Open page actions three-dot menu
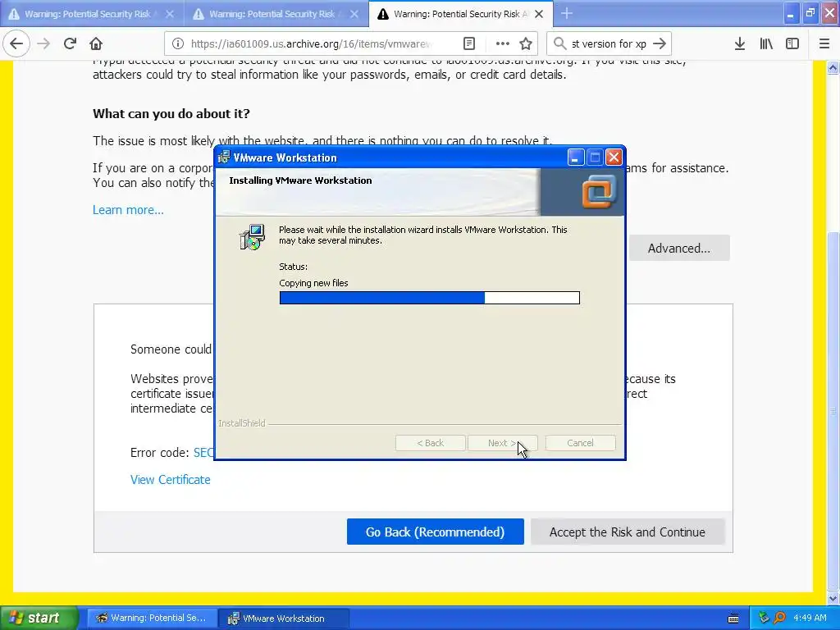 (x=502, y=43)
